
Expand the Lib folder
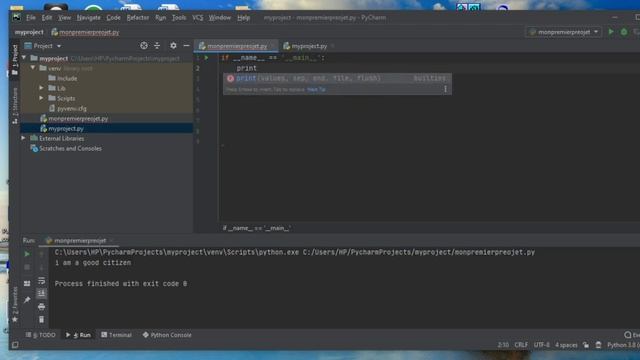(x=41, y=88)
